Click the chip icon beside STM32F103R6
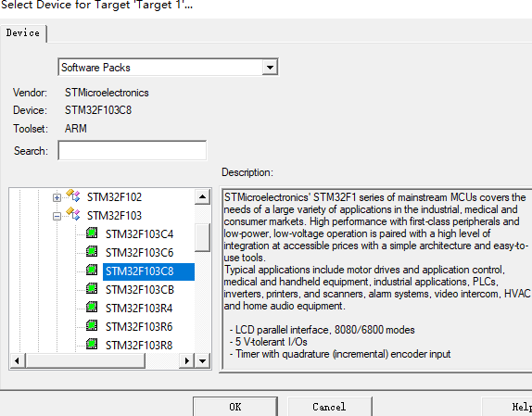Screen dimensions: 532x416 click(92, 325)
